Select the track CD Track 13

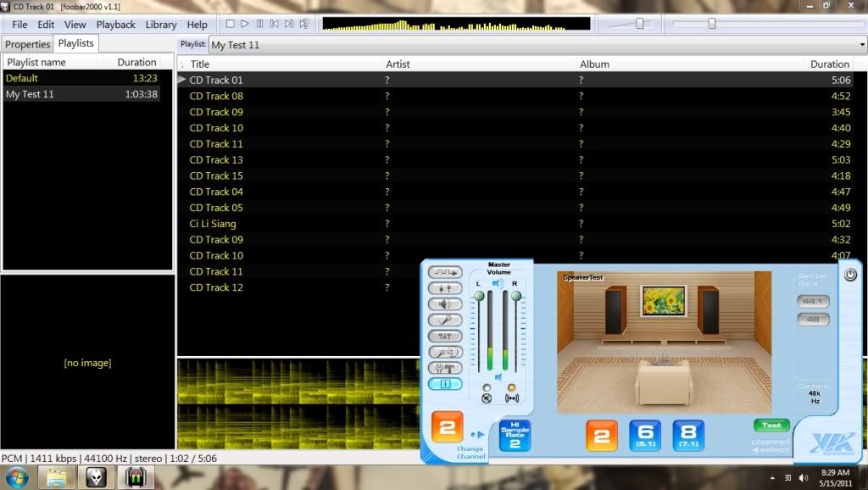pyautogui.click(x=515, y=160)
